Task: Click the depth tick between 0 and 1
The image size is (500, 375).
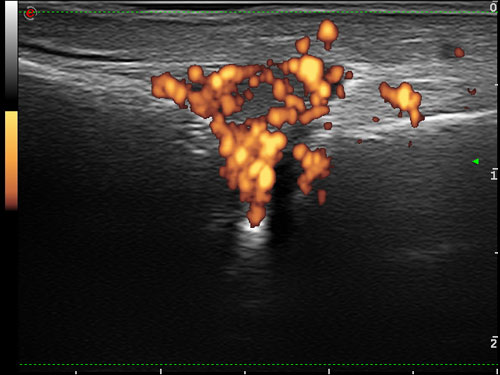Action: 496,85
